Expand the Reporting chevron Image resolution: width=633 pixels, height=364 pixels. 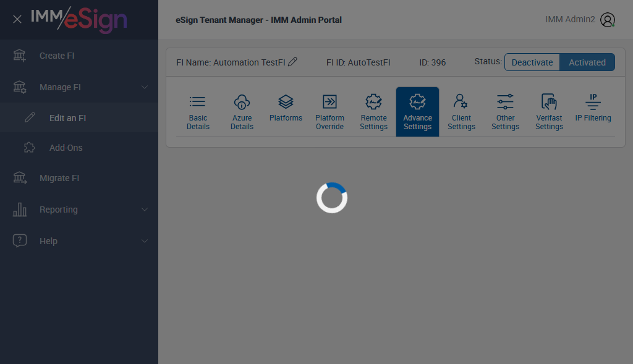click(145, 210)
